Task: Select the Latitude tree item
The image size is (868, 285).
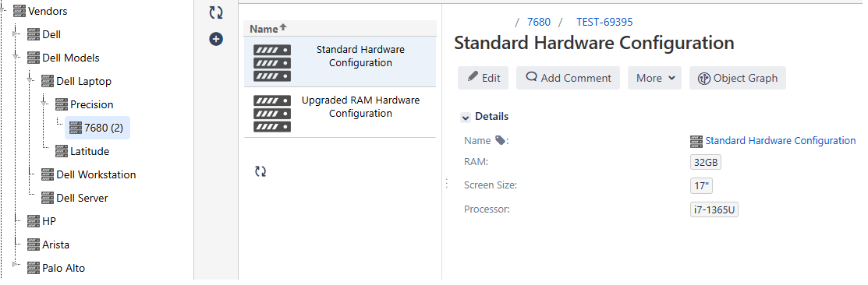Action: pyautogui.click(x=90, y=151)
